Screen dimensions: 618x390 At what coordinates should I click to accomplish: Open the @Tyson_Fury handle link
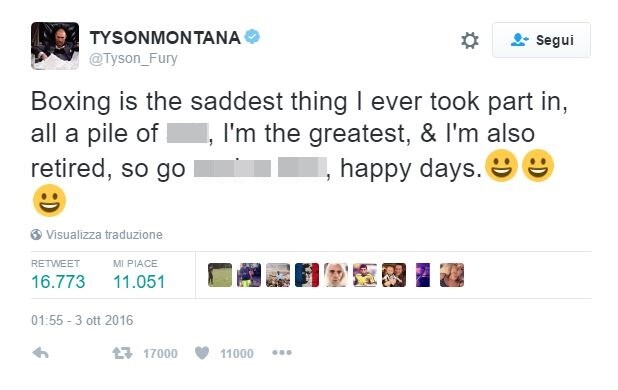click(x=133, y=58)
